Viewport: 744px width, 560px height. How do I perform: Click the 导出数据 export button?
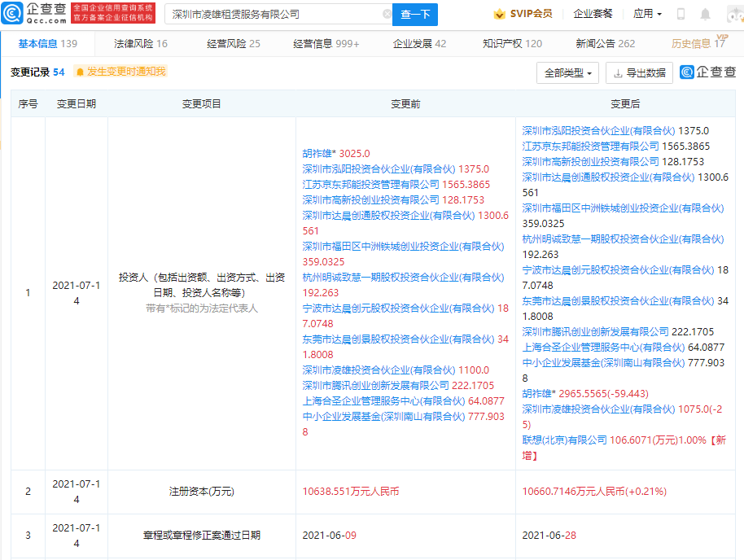(639, 73)
